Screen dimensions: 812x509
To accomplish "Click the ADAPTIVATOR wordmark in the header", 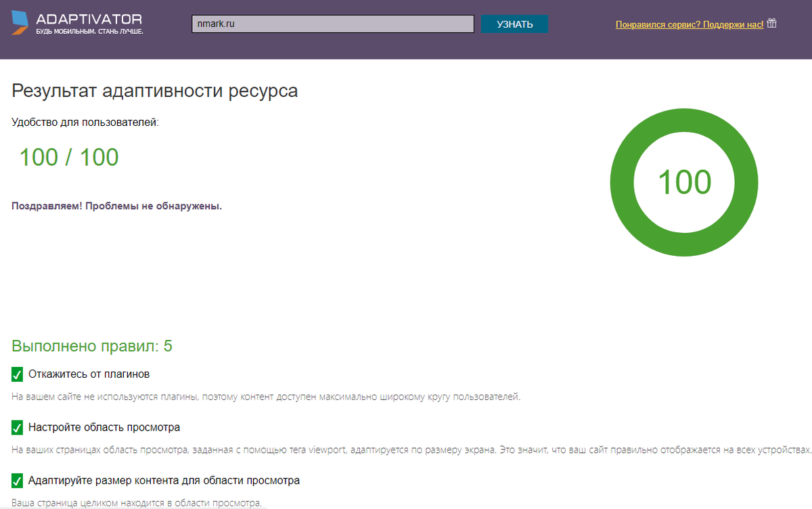I will pos(88,20).
